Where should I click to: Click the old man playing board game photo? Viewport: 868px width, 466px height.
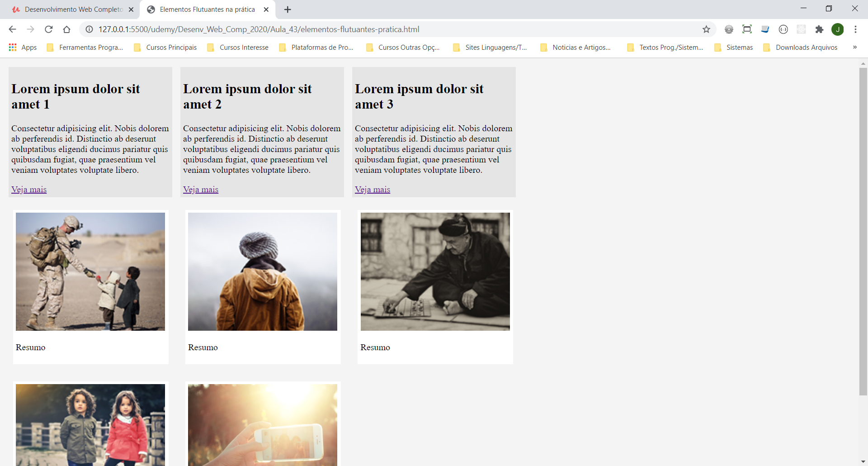(435, 271)
